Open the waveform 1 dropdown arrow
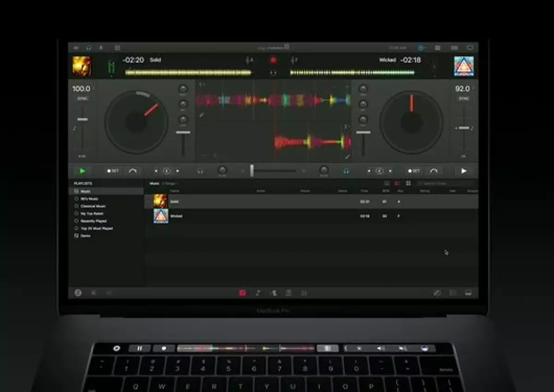The height and width of the screenshot is (392, 554). [x=204, y=84]
